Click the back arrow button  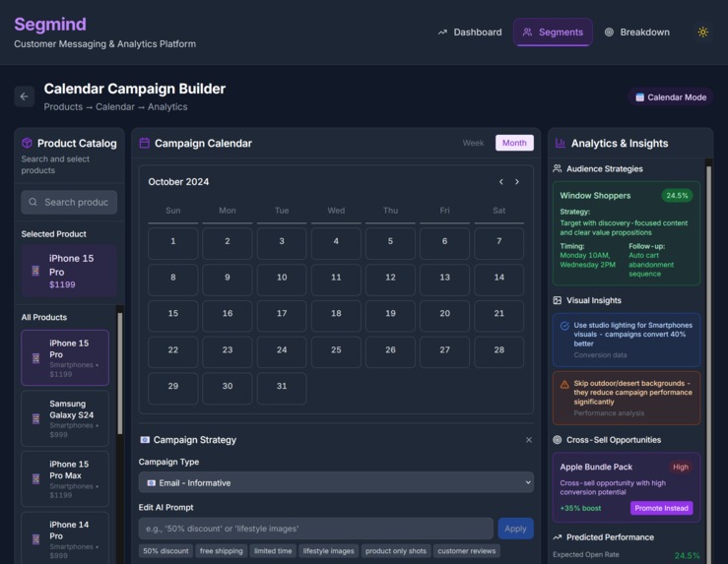25,96
